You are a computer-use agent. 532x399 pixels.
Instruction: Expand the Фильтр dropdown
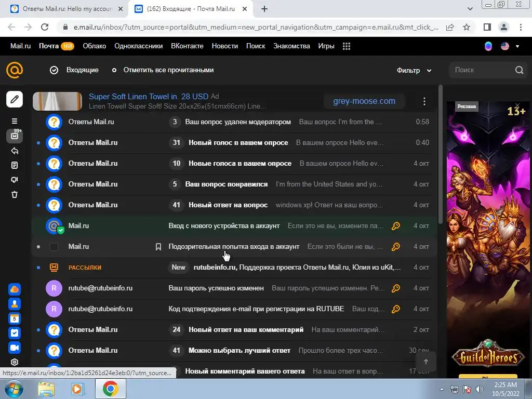click(414, 70)
